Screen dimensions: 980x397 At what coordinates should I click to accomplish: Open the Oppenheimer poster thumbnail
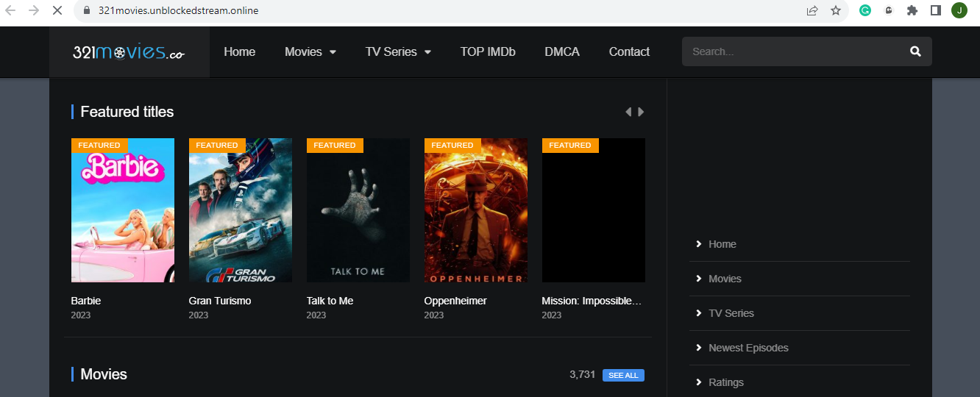click(476, 210)
